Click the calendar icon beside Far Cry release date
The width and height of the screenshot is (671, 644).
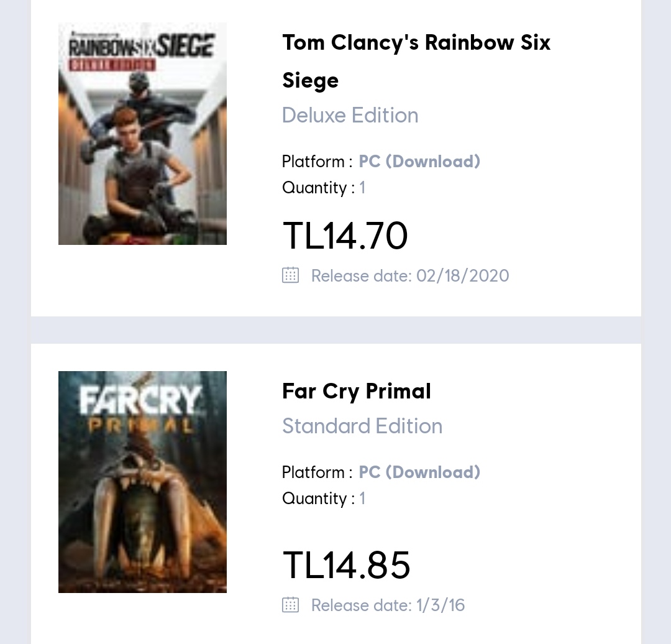(x=290, y=605)
